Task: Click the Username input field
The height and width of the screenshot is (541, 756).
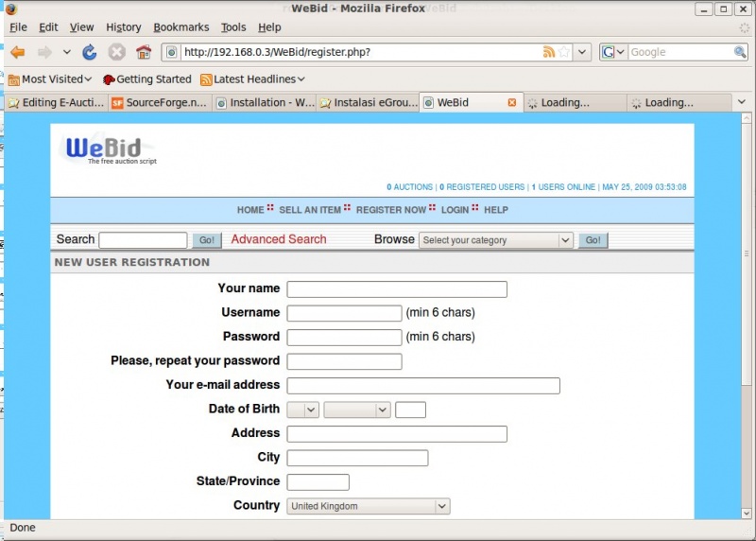Action: pyautogui.click(x=344, y=313)
